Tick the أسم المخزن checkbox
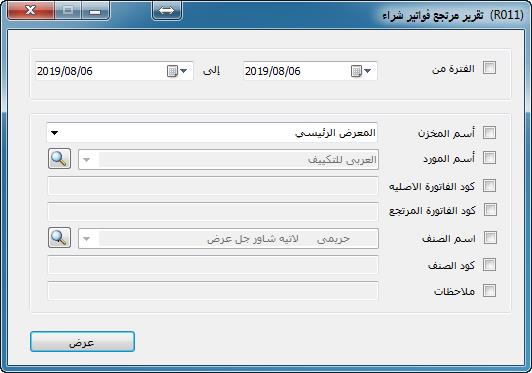Screen dimensions: 532x373 (x=489, y=133)
